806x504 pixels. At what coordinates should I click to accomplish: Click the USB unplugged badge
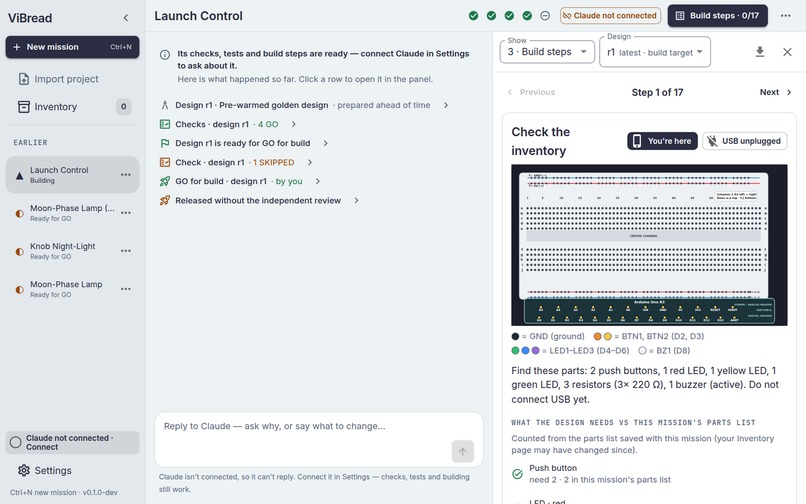click(x=744, y=141)
